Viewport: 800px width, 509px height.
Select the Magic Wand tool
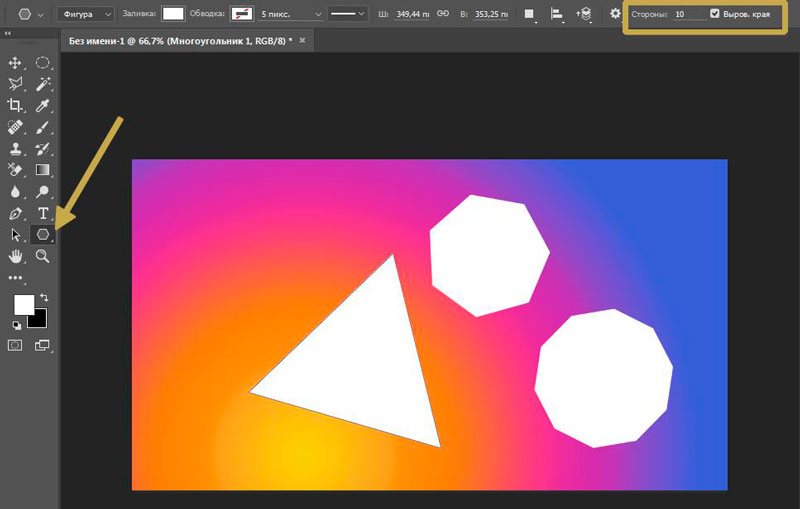tap(42, 84)
